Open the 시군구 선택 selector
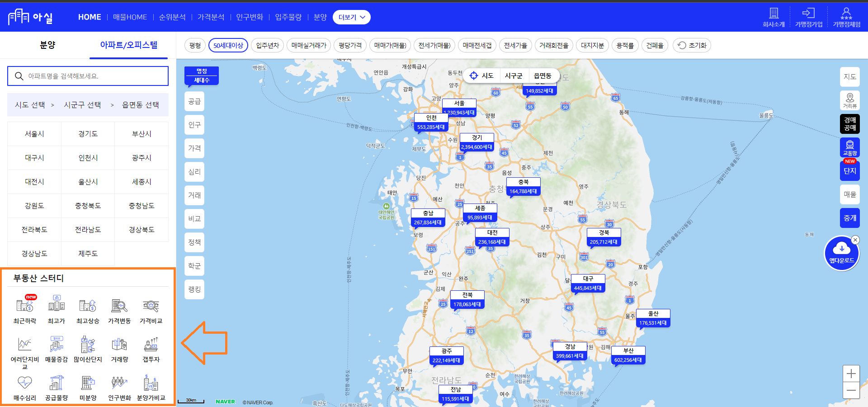Image resolution: width=868 pixels, height=407 pixels. tap(82, 105)
